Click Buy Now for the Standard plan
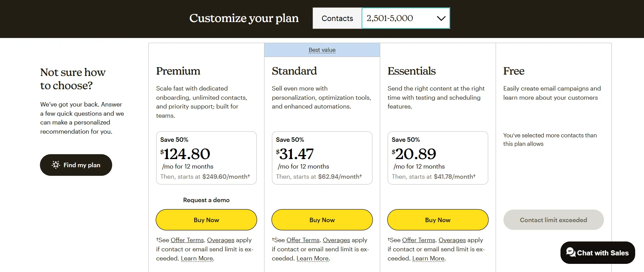Screen dimensions: 644x272 coord(322,220)
